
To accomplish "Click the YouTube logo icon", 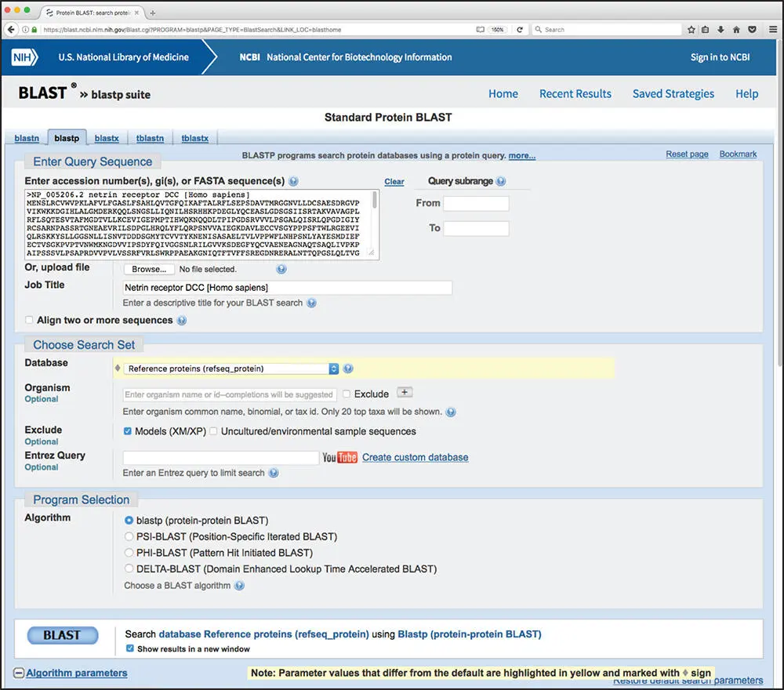I will point(339,457).
